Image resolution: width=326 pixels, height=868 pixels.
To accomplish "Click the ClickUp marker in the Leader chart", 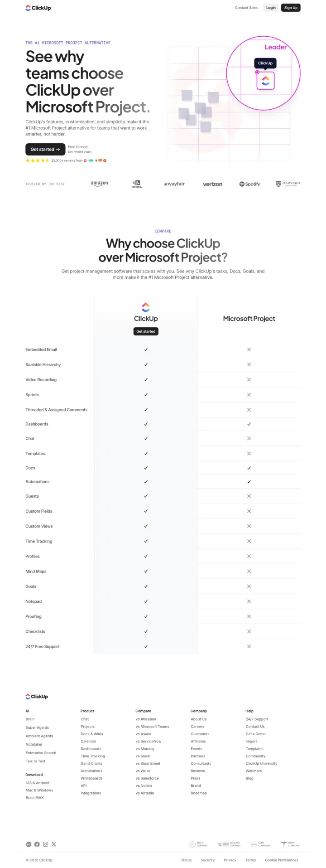I will 265,81.
